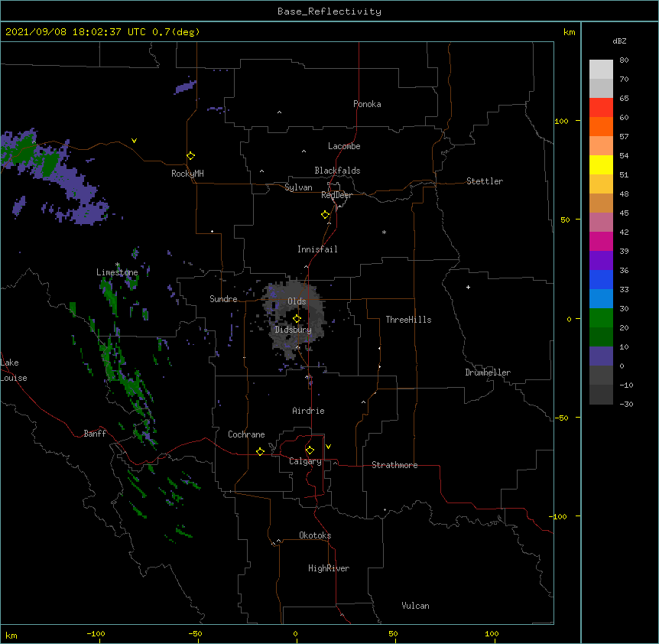Select the Olds label
Screen dimensions: 659x644
[297, 301]
